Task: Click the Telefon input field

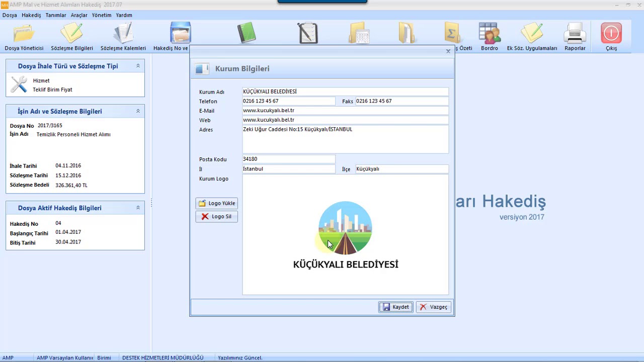Action: 289,101
